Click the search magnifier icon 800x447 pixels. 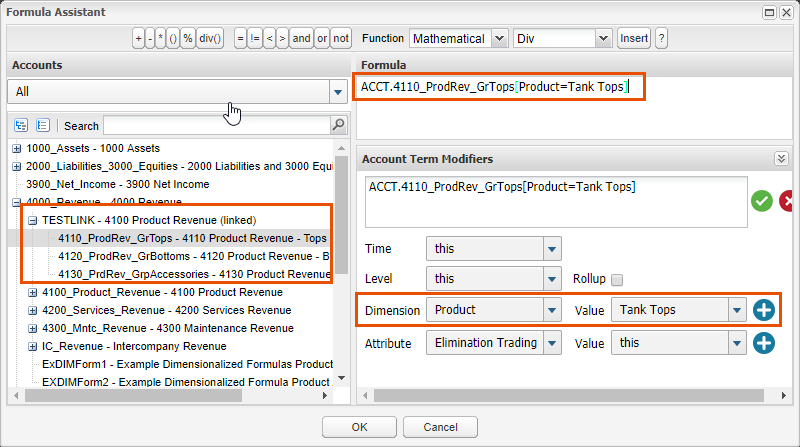pyautogui.click(x=338, y=125)
